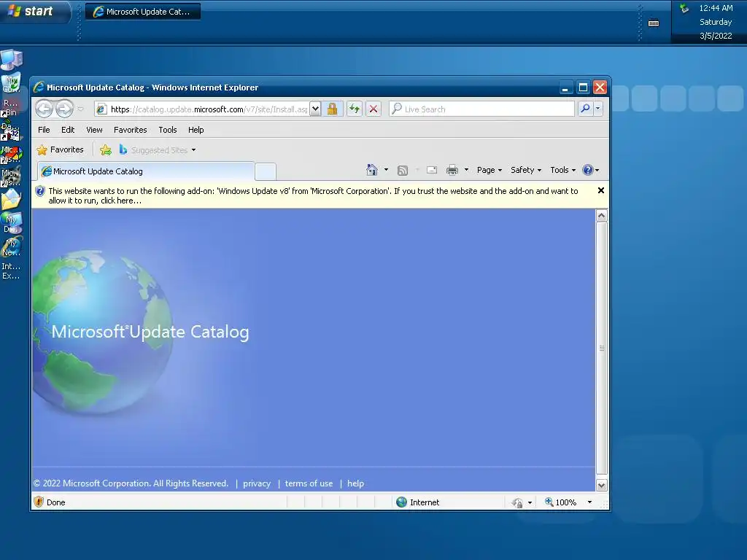
Task: Print the page with printer icon
Action: [452, 170]
